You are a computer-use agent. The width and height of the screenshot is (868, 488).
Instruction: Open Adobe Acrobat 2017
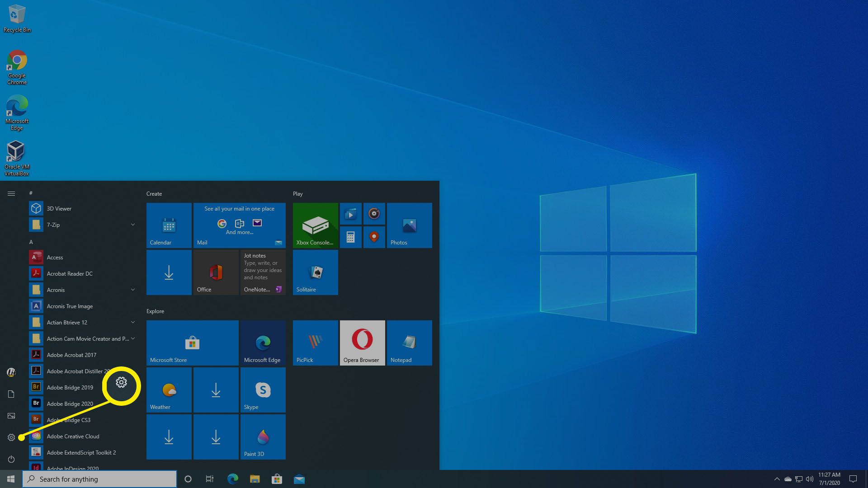tap(83, 355)
